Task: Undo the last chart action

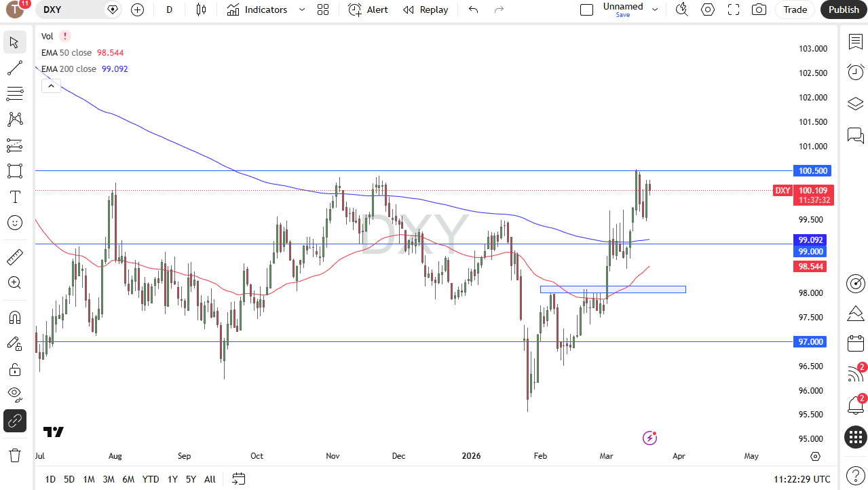Action: (x=474, y=10)
